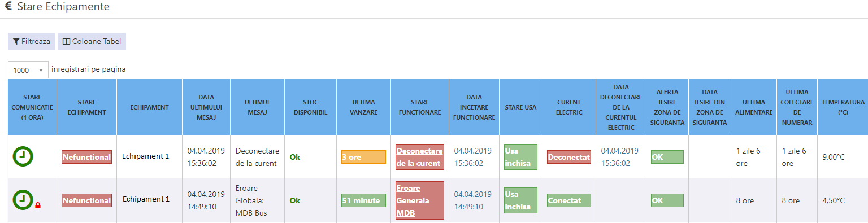
Task: Click the 04.04.2019 14:49:10 Data Ultimului Mesaj cell
Action: click(206, 200)
